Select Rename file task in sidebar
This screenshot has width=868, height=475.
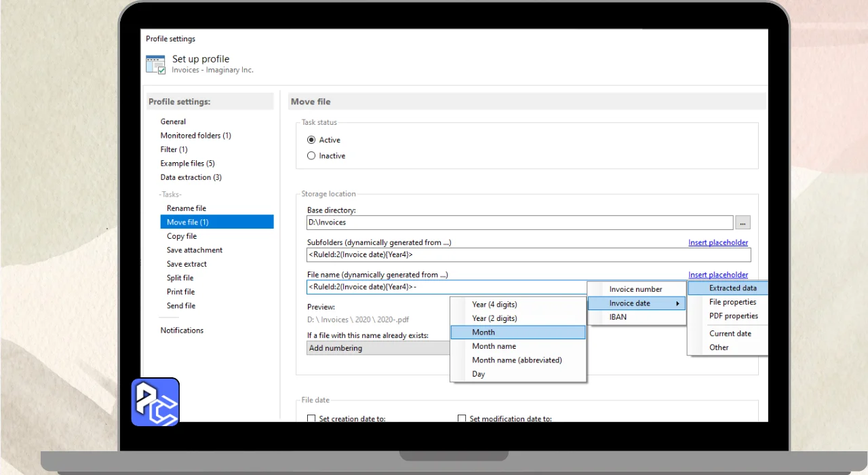point(186,208)
